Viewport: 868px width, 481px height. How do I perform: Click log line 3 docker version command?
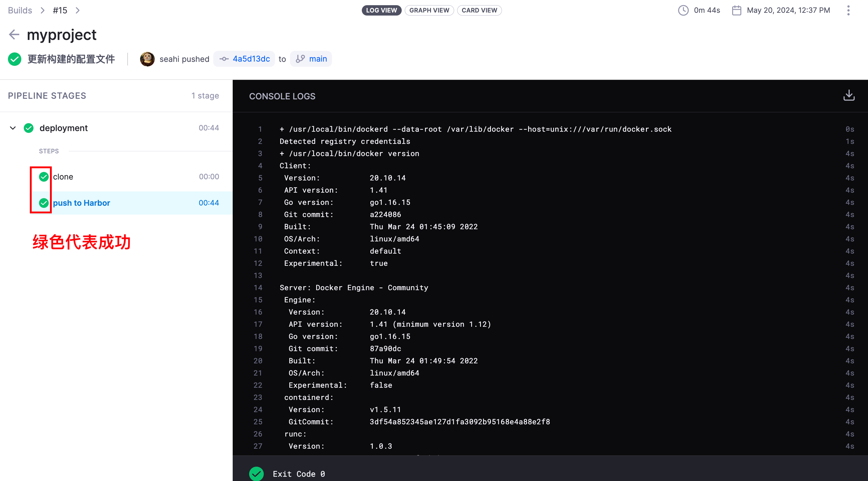point(349,153)
